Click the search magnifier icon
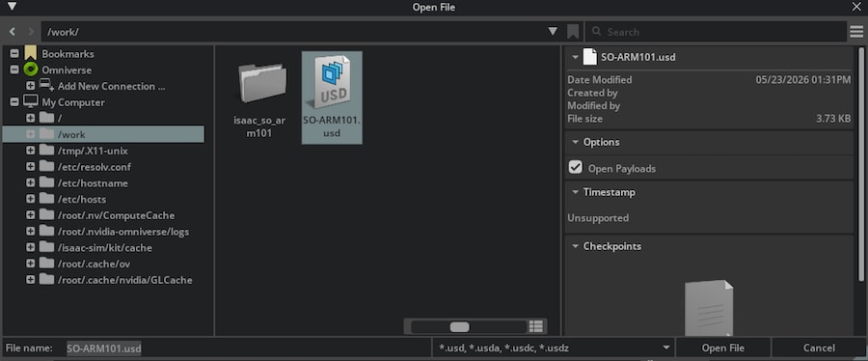 click(x=596, y=32)
